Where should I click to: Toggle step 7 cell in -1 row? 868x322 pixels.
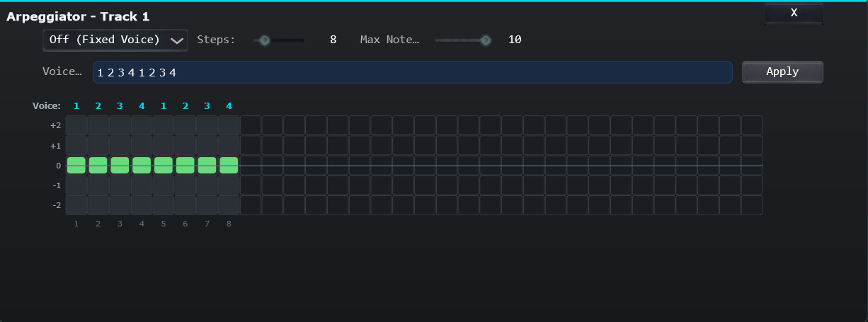coord(207,185)
